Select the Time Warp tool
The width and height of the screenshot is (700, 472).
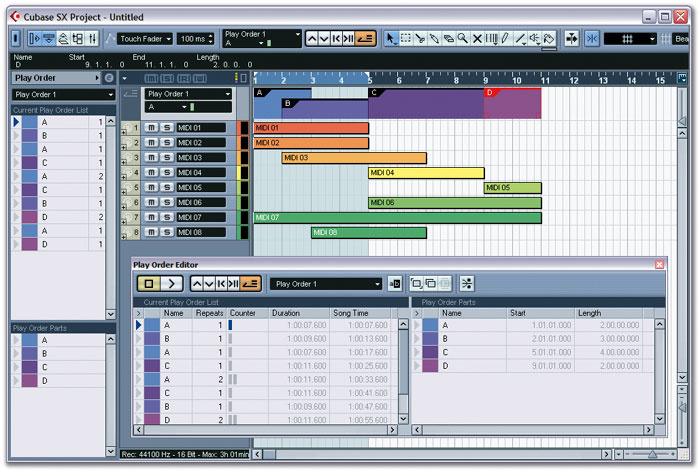coord(491,39)
